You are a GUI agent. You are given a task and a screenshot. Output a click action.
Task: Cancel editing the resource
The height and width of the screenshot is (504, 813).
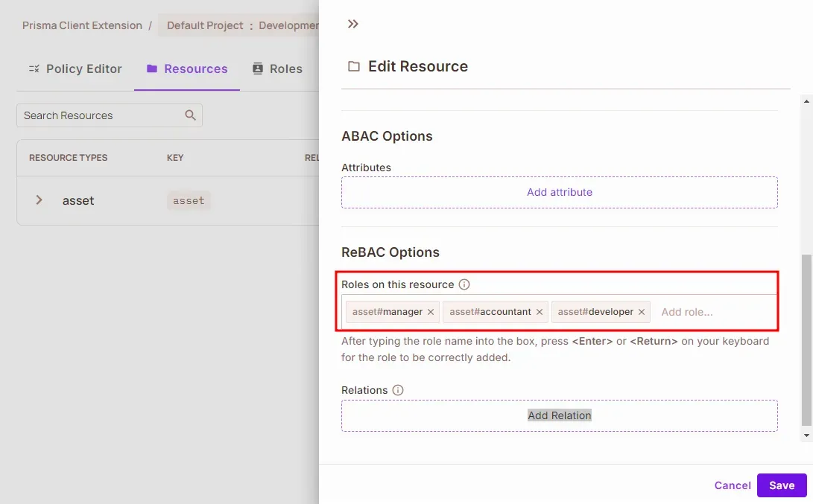[x=733, y=485]
